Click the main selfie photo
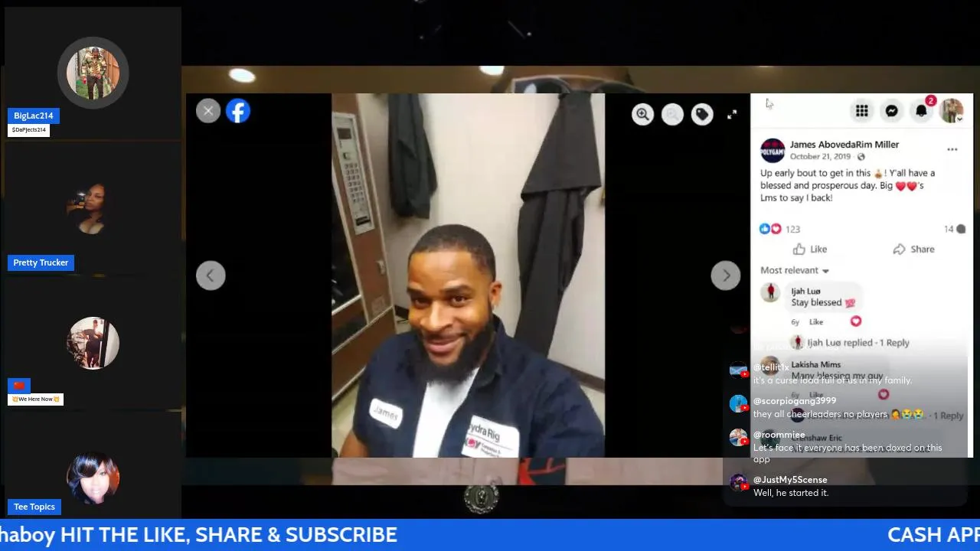 [468, 275]
